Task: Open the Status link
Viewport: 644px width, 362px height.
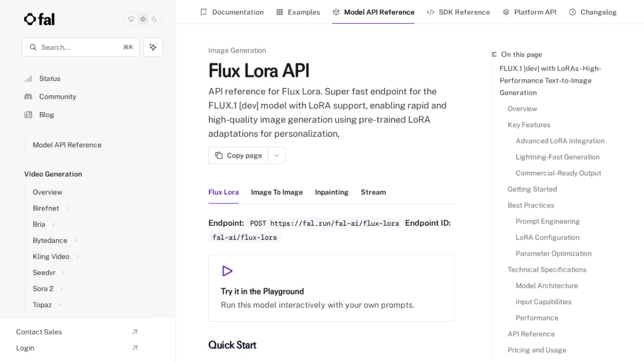Action: coord(50,78)
